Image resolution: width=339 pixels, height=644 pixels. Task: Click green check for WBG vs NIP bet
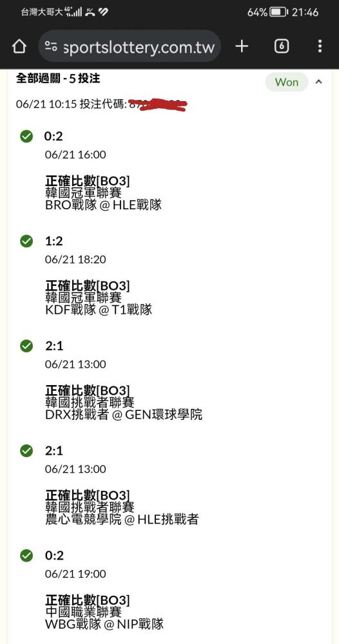pos(26,556)
